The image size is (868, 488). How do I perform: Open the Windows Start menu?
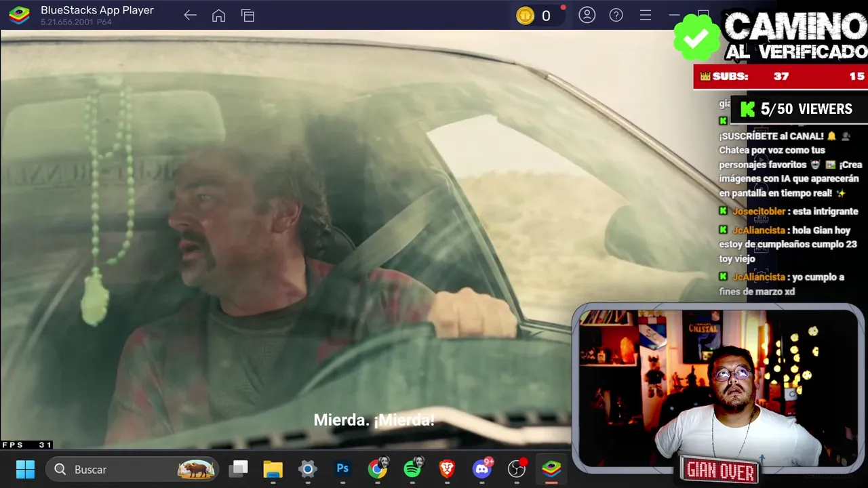(25, 469)
